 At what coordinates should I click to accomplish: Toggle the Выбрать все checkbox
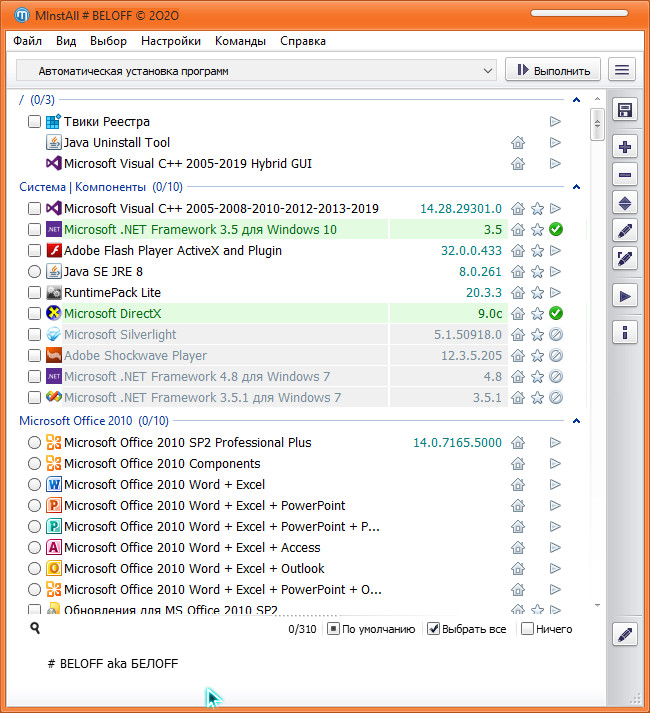pyautogui.click(x=433, y=629)
